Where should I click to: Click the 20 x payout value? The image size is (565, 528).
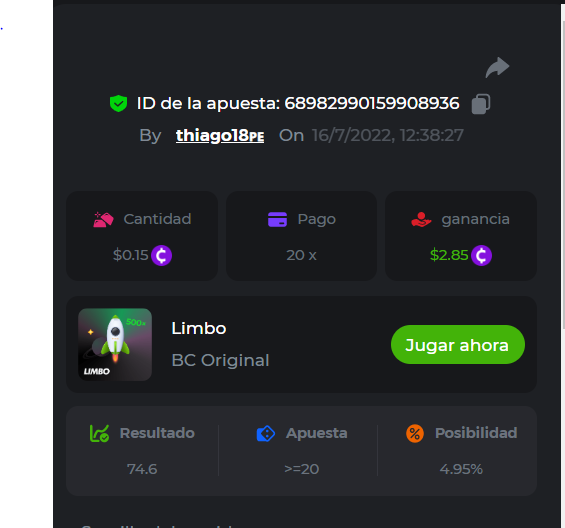pos(301,256)
